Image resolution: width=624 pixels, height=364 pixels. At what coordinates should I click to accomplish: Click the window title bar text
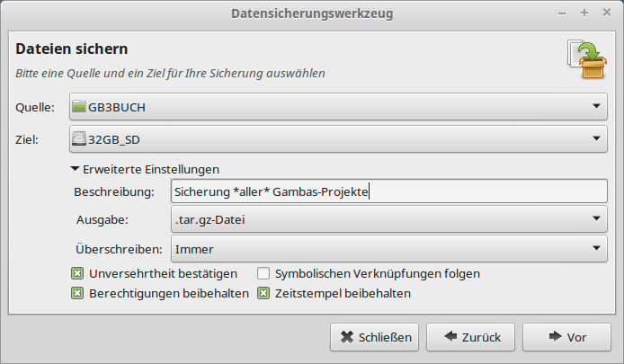tap(312, 13)
